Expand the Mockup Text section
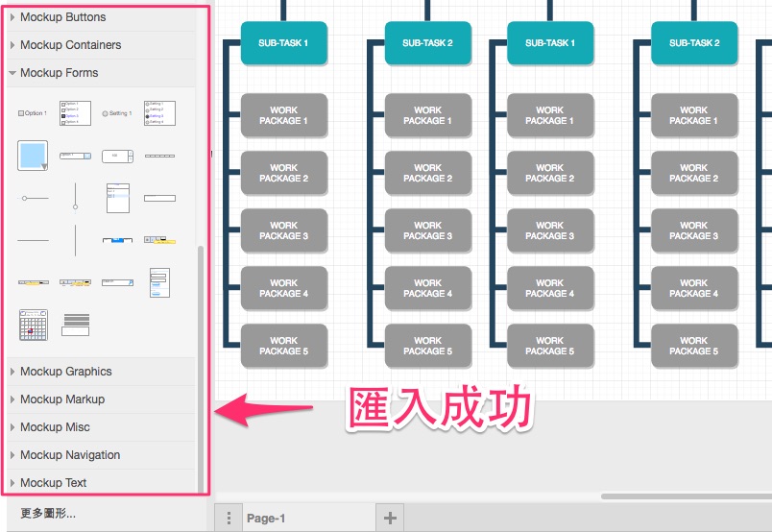Viewport: 772px width, 532px height. coord(102,483)
